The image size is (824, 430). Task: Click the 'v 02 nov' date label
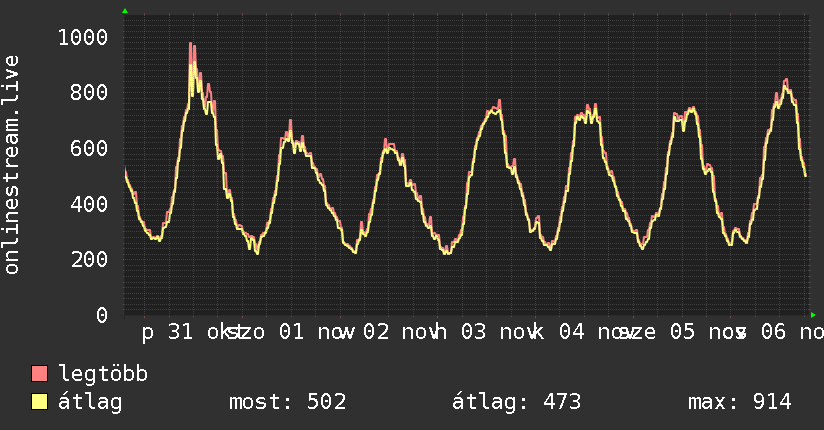[389, 332]
